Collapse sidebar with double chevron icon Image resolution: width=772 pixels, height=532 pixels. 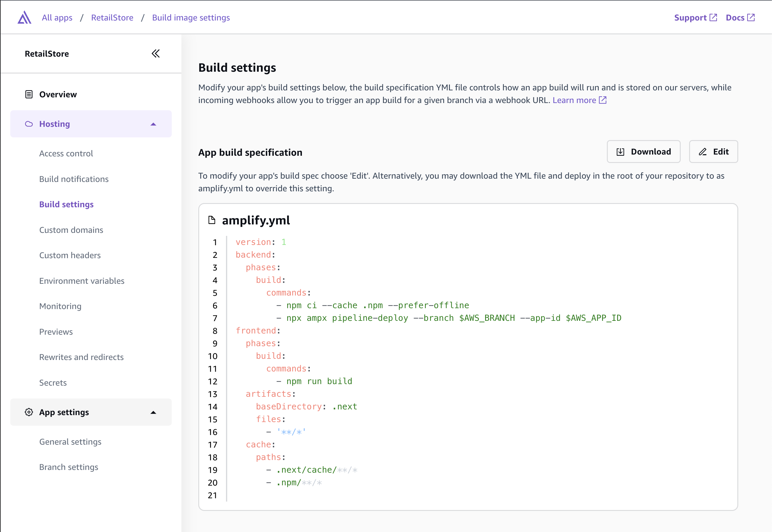coord(156,54)
